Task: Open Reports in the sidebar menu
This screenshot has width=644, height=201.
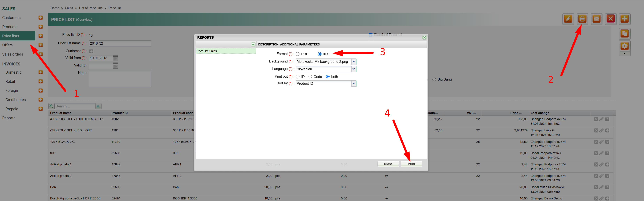Action: (x=9, y=118)
